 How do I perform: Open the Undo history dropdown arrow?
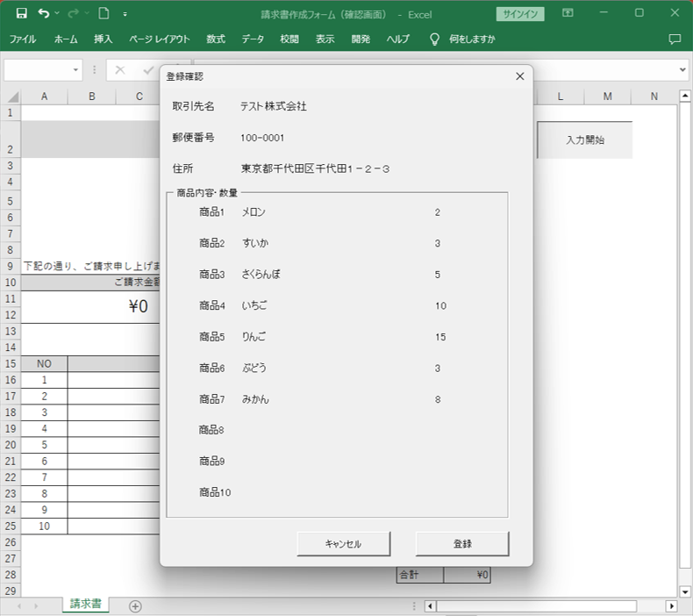58,14
